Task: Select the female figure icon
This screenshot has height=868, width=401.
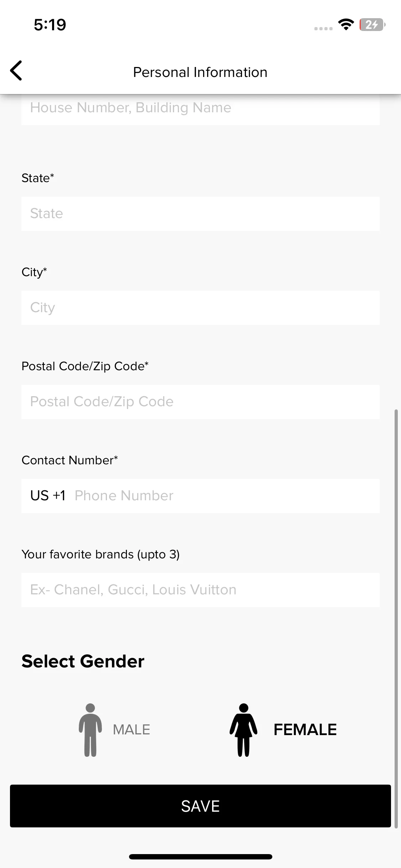Action: [x=243, y=730]
